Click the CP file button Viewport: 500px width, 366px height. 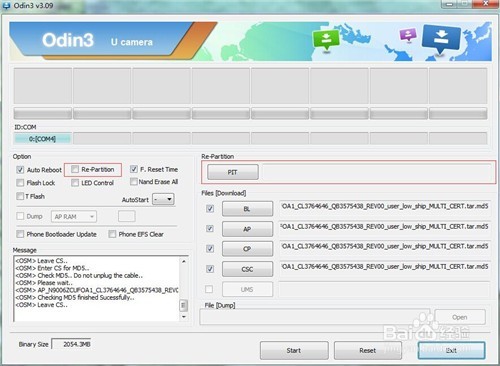coord(247,249)
